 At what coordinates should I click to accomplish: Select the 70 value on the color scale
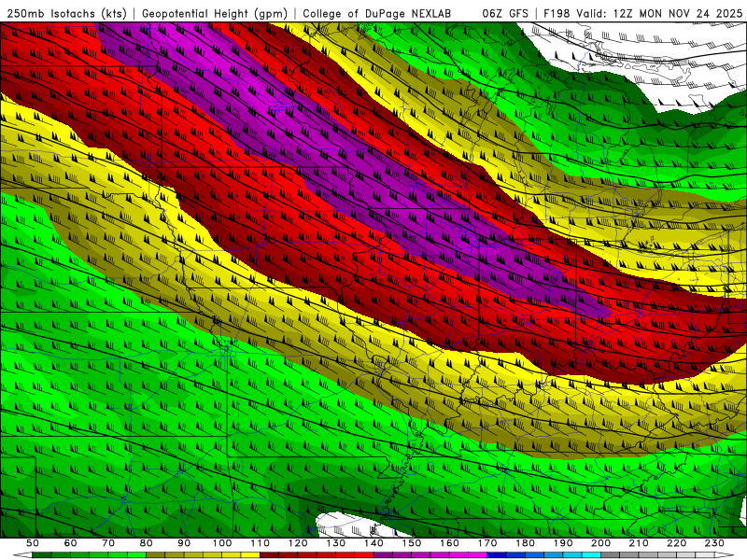point(108,543)
